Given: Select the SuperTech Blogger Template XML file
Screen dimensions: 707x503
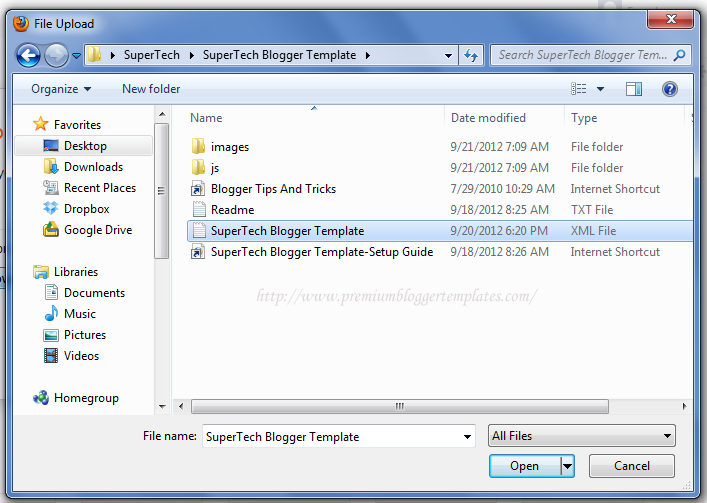Looking at the screenshot, I should coord(440,231).
